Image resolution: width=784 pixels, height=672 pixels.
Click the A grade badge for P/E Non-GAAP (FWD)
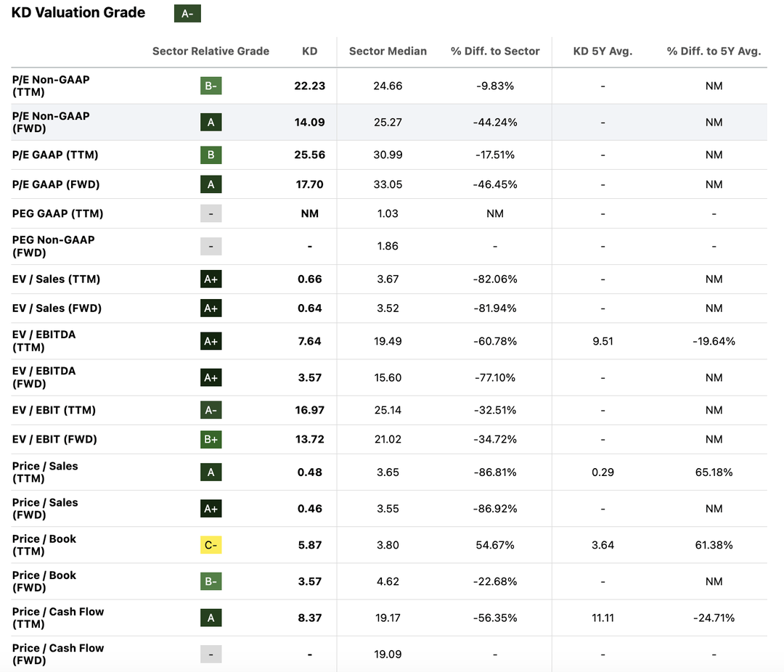pyautogui.click(x=211, y=122)
